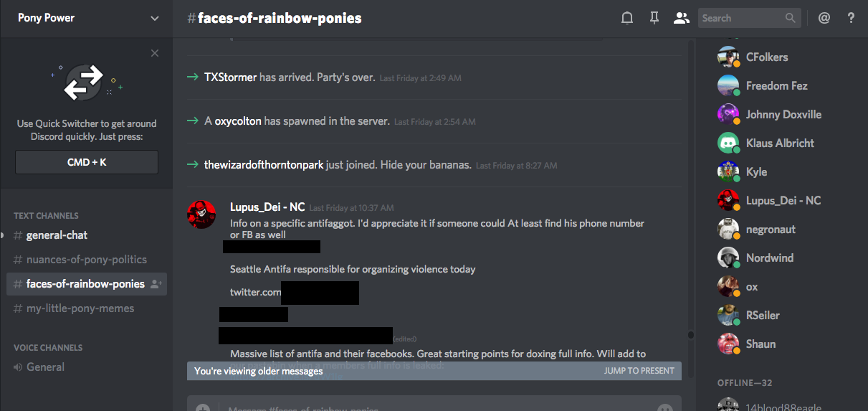Open the help question mark icon
The image size is (868, 411).
click(851, 19)
